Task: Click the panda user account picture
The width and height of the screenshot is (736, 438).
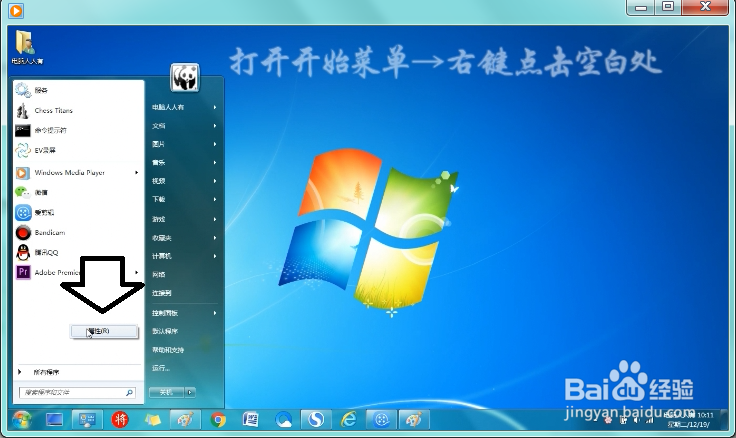Action: 185,77
